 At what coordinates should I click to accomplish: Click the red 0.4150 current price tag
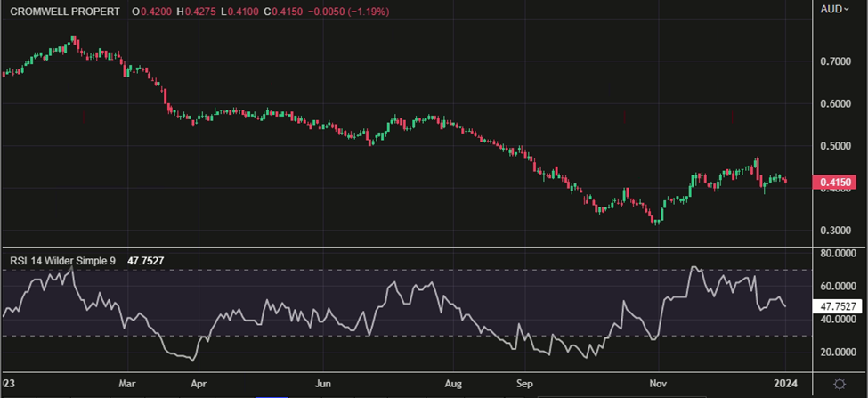(x=834, y=182)
